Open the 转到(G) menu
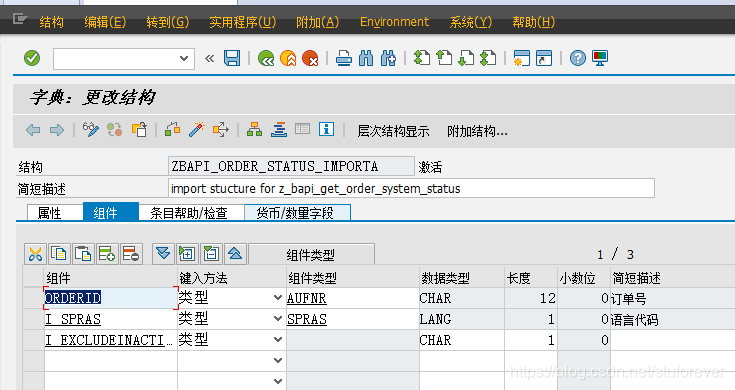This screenshot has width=735, height=390. [x=168, y=22]
